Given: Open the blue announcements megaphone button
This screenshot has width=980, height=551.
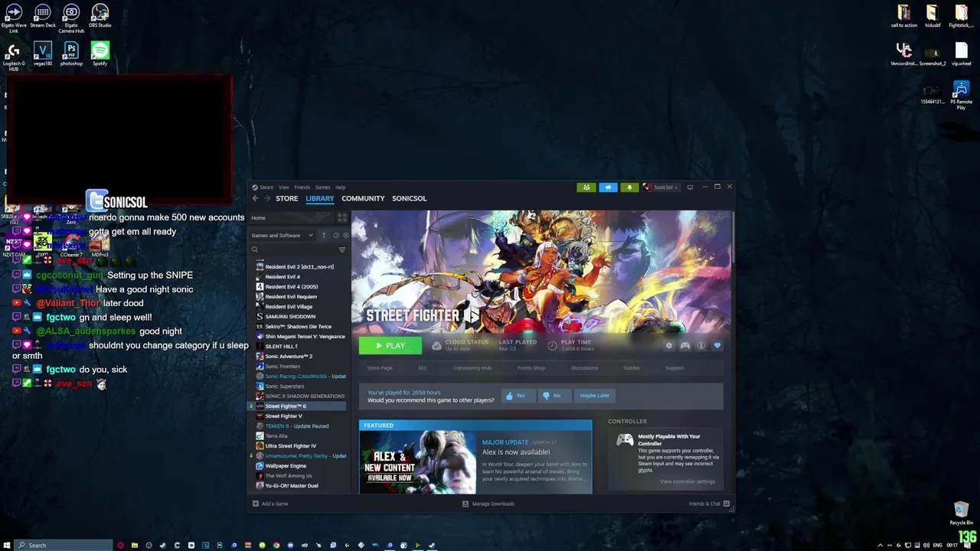Looking at the screenshot, I should [x=608, y=187].
